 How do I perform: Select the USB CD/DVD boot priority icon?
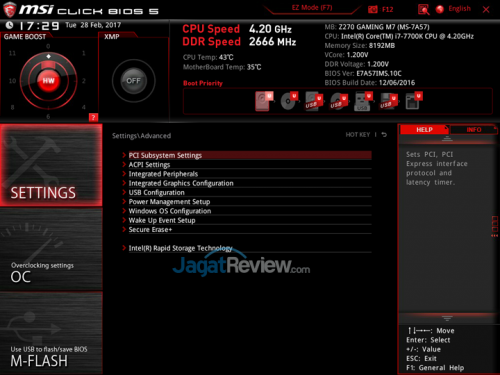pos(339,101)
